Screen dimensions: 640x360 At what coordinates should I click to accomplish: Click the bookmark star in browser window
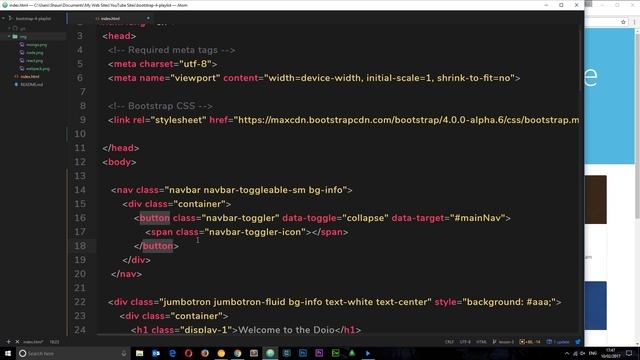[623, 22]
